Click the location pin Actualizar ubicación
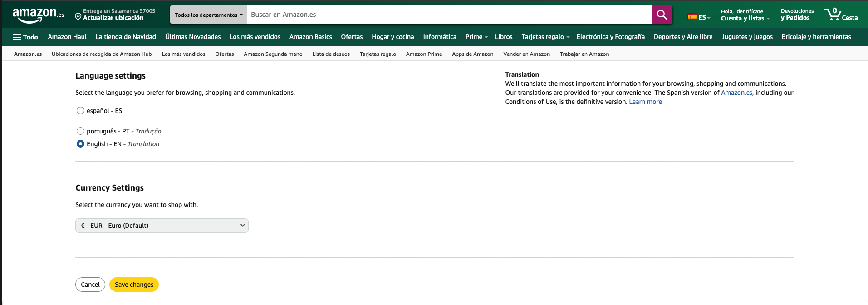Image resolution: width=868 pixels, height=305 pixels. coord(113,18)
